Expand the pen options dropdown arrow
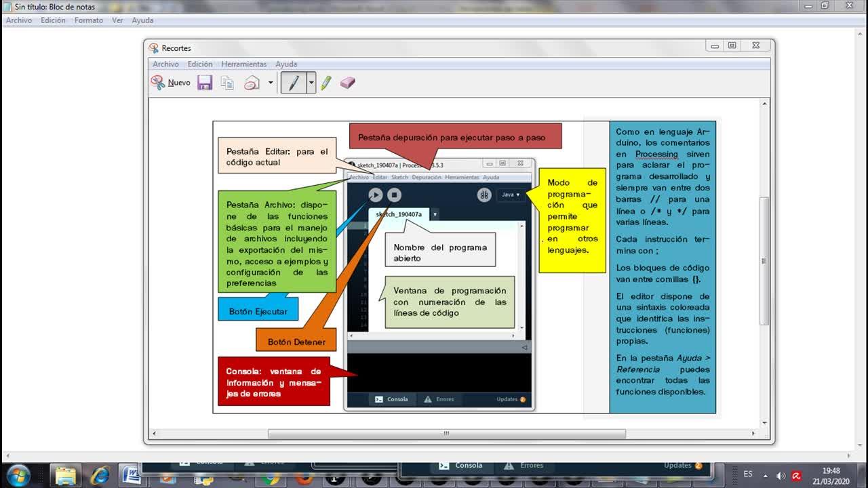 [x=311, y=83]
